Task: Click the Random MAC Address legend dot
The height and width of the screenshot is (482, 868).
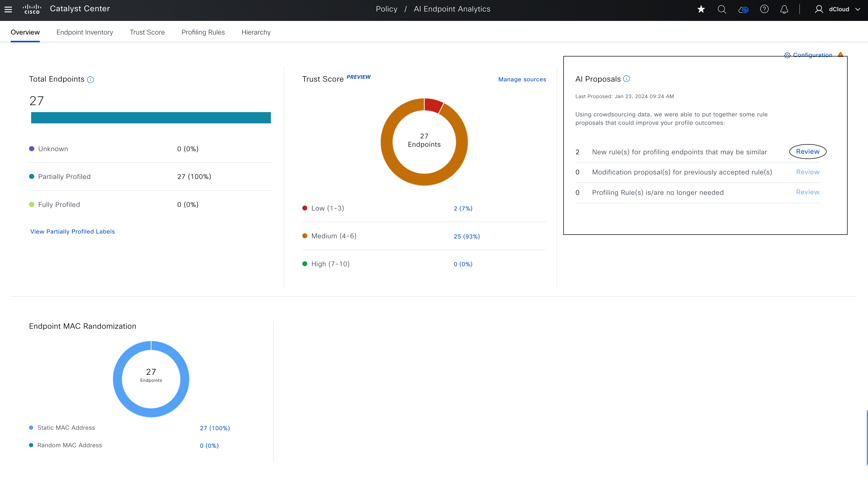Action: coord(31,445)
